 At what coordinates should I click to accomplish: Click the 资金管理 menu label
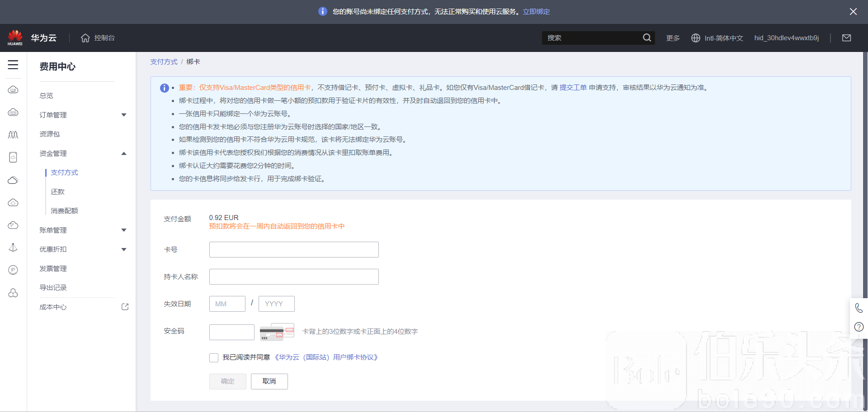(x=53, y=154)
